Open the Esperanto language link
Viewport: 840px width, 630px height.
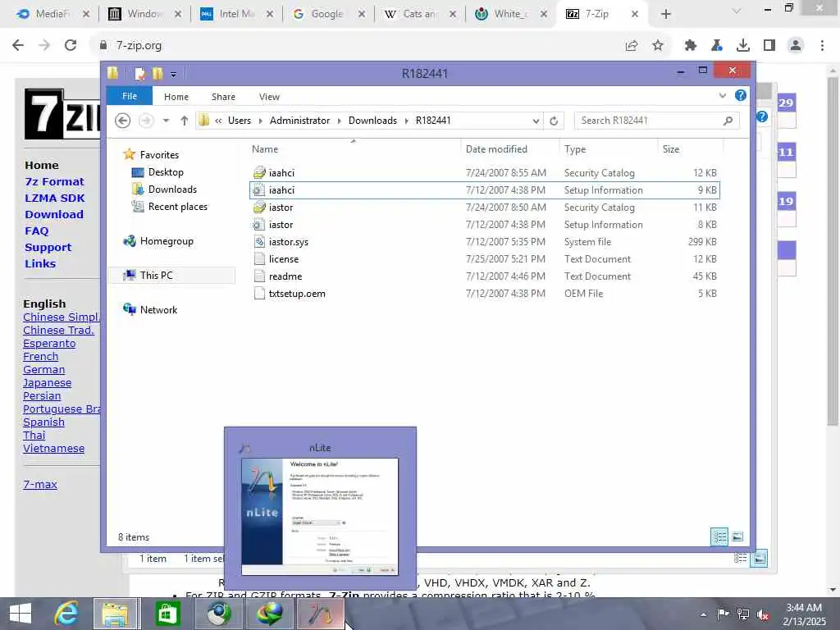(49, 344)
